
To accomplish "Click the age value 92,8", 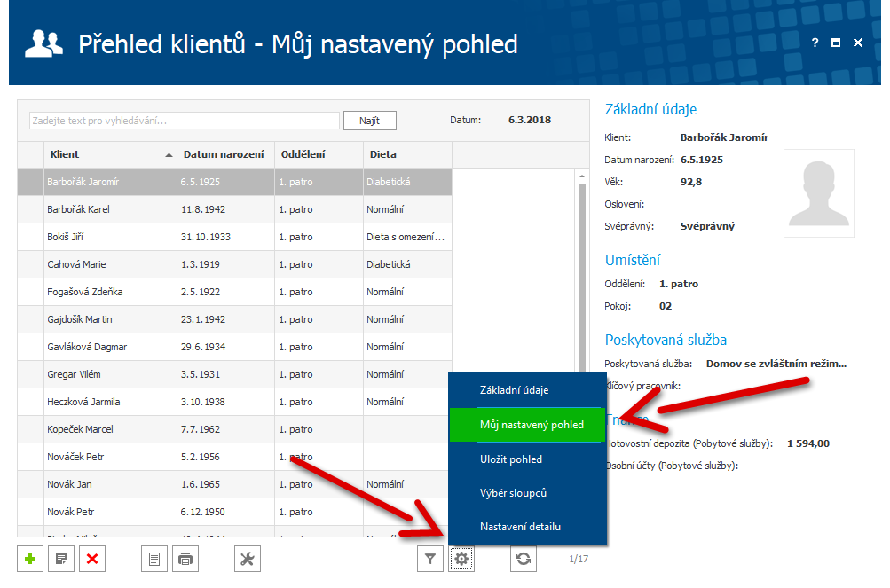I will coord(690,182).
